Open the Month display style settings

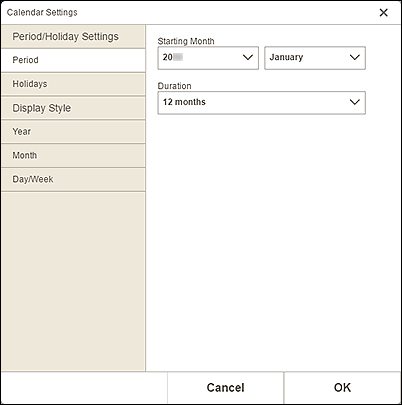point(73,155)
